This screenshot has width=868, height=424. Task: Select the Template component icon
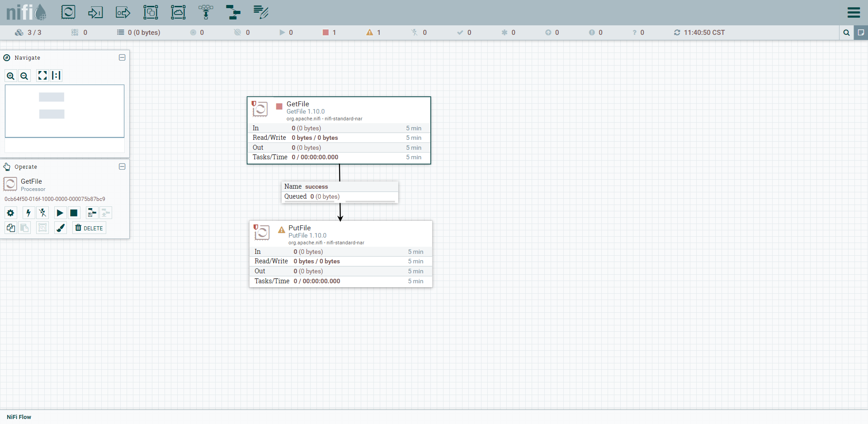click(233, 12)
